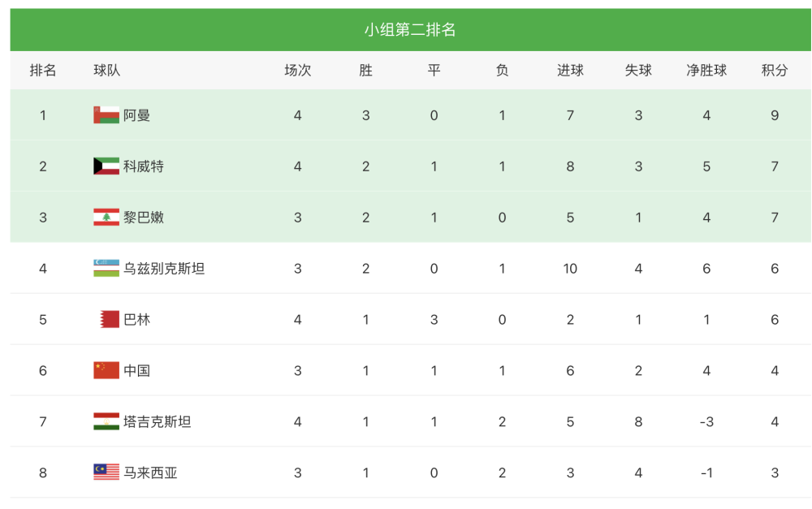Click the 中国 team name
Viewport: 812px width, 509px height.
click(x=137, y=371)
